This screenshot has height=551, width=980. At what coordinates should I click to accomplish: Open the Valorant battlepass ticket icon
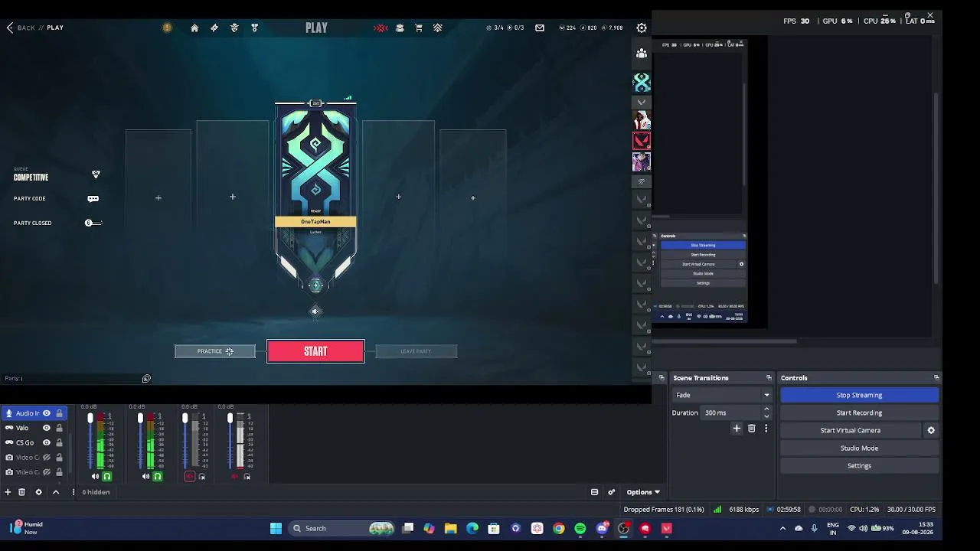[214, 28]
